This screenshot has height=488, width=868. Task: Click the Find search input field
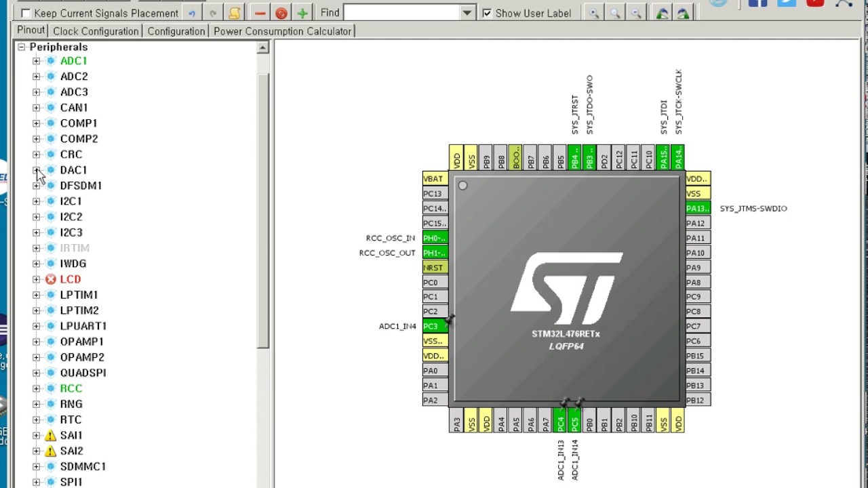click(x=402, y=13)
